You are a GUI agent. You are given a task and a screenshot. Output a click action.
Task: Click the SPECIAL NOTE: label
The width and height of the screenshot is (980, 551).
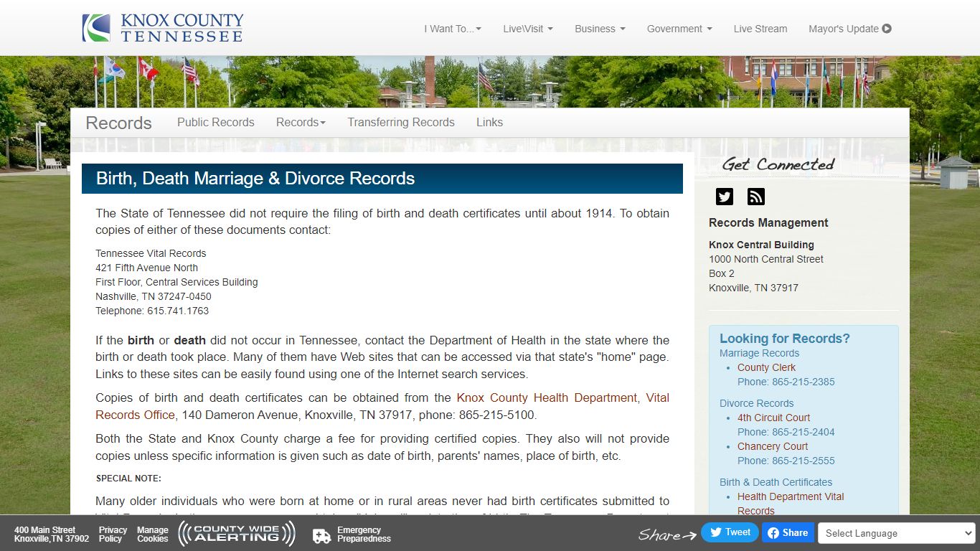(x=128, y=479)
